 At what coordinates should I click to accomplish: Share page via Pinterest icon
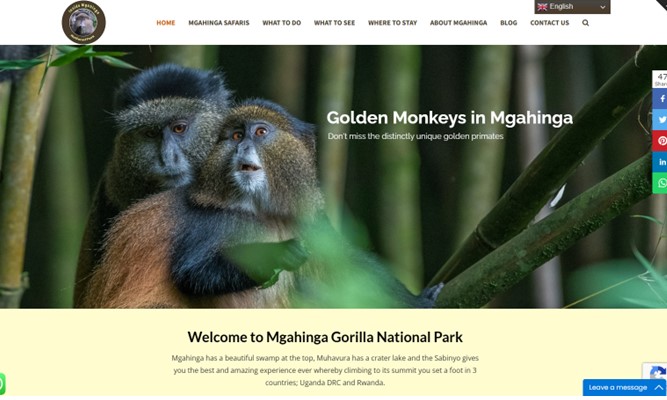click(x=660, y=141)
